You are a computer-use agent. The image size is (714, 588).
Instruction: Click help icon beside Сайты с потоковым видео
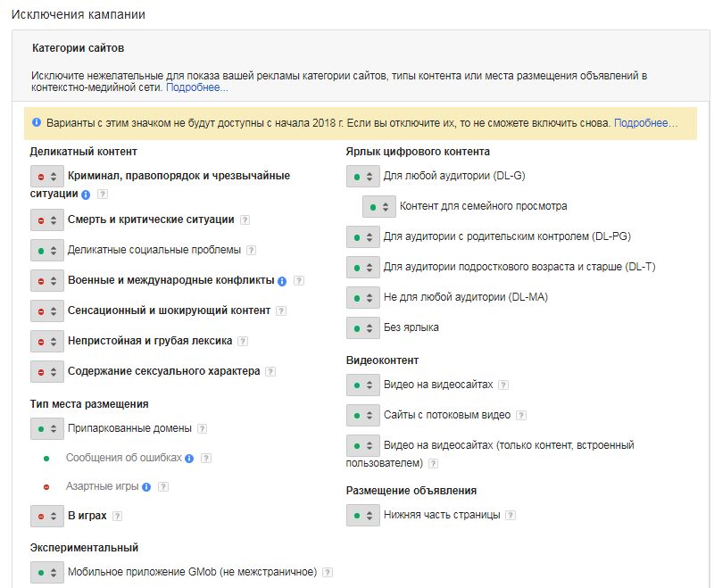click(x=521, y=415)
